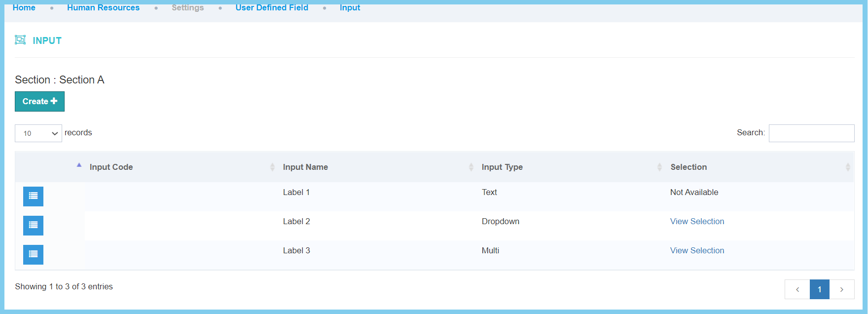
Task: Go to previous page in pagination
Action: [797, 289]
